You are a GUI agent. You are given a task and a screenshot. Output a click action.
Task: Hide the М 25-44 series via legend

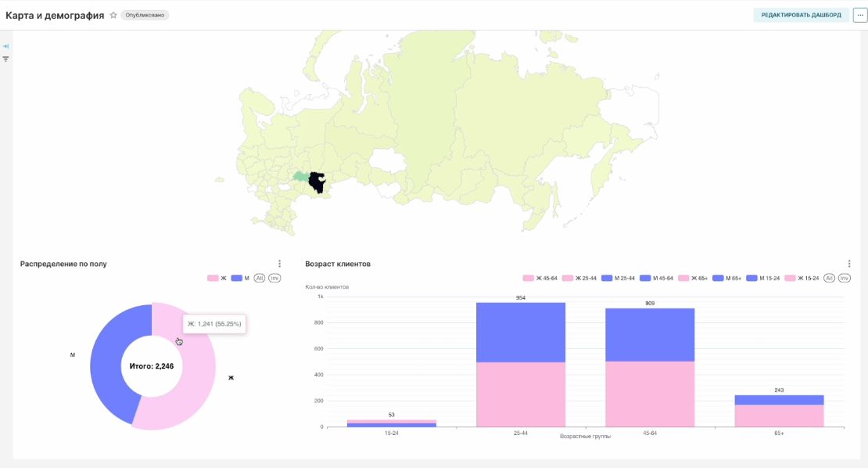pyautogui.click(x=618, y=278)
